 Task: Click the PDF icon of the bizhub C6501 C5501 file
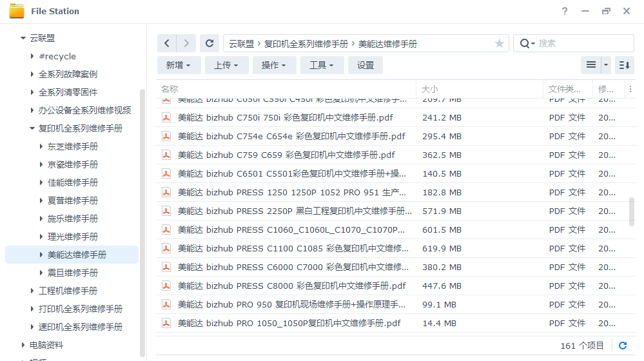(x=166, y=173)
